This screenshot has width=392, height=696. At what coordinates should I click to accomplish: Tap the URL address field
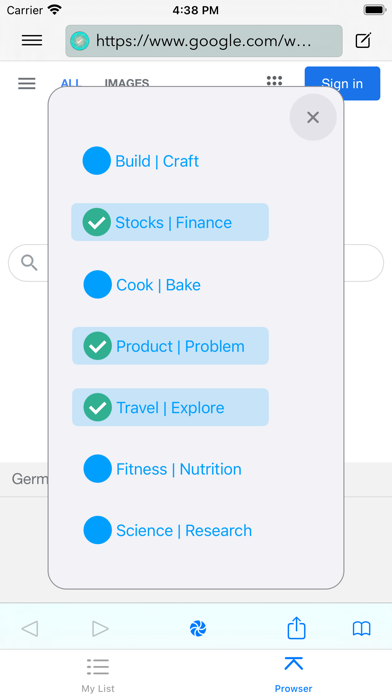pos(204,41)
